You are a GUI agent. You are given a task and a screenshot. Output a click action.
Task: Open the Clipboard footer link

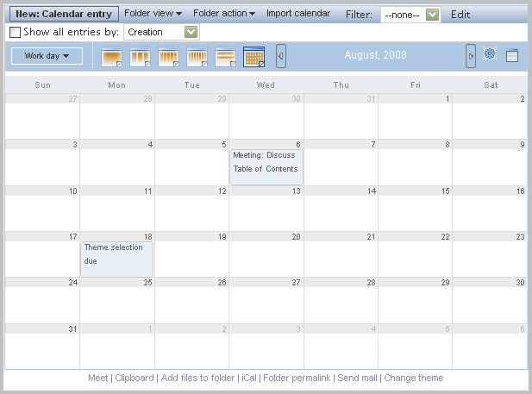point(135,378)
